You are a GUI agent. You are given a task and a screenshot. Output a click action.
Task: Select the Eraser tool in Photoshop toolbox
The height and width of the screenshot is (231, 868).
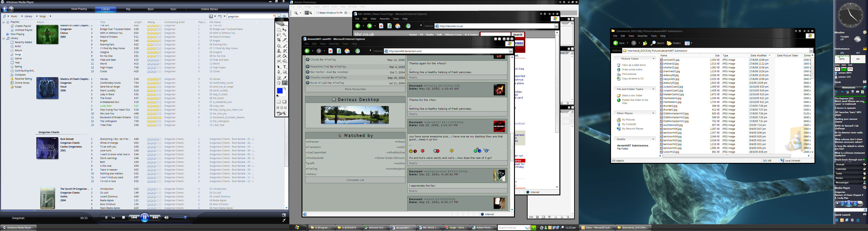[279, 56]
